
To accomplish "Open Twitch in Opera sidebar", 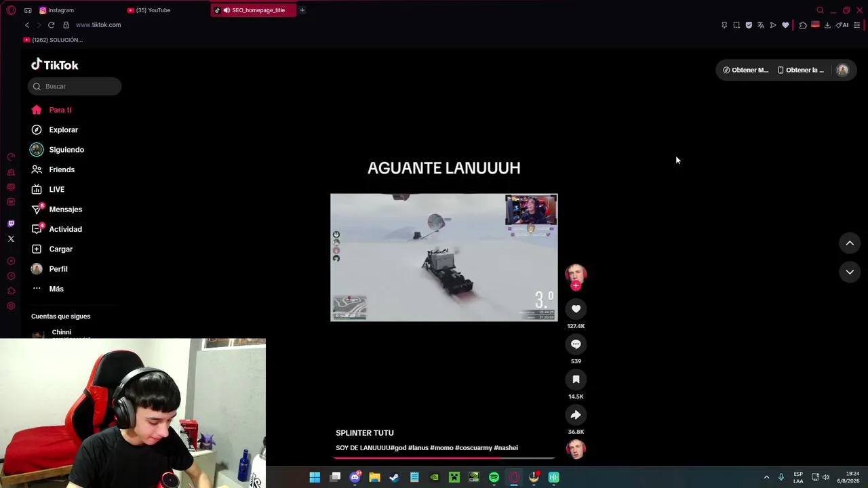I will [11, 224].
